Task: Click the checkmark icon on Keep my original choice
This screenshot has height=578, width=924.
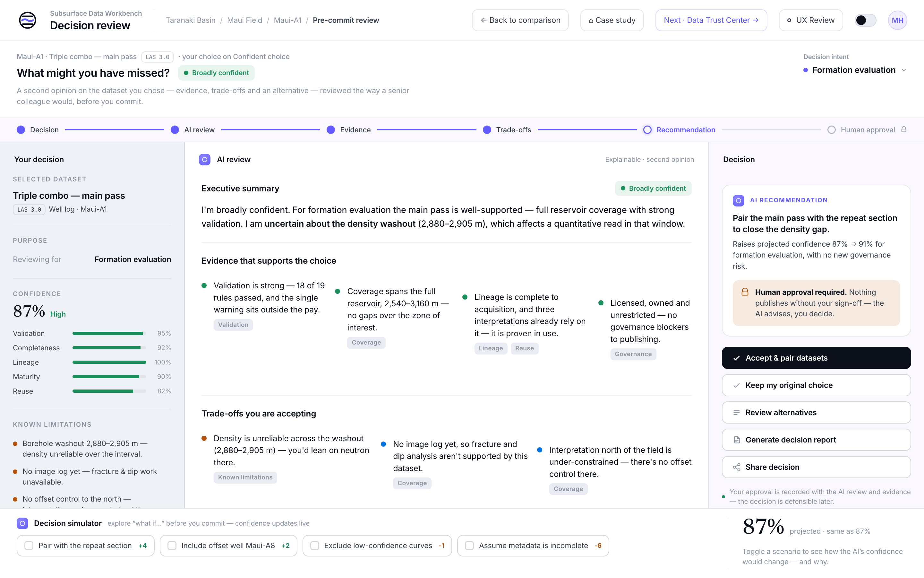Action: point(737,385)
